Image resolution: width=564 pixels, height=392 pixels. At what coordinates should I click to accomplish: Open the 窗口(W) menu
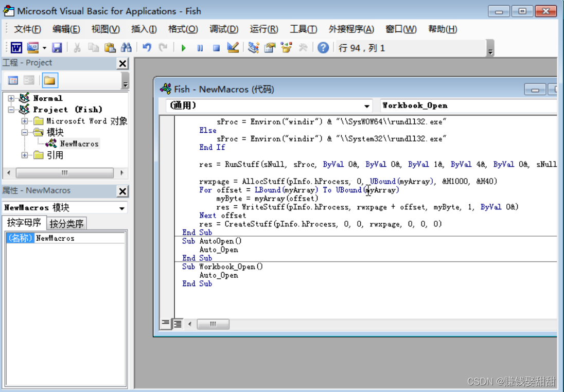[x=401, y=29]
